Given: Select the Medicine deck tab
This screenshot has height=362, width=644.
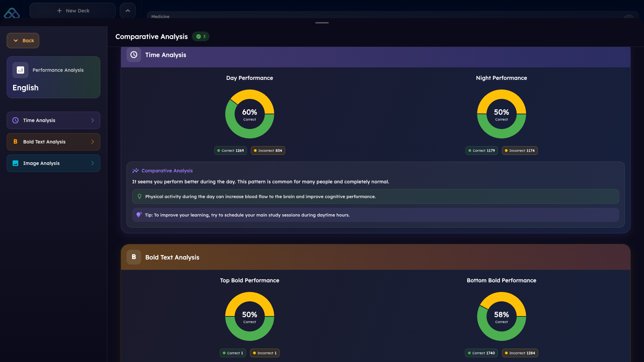Looking at the screenshot, I should pos(160,16).
